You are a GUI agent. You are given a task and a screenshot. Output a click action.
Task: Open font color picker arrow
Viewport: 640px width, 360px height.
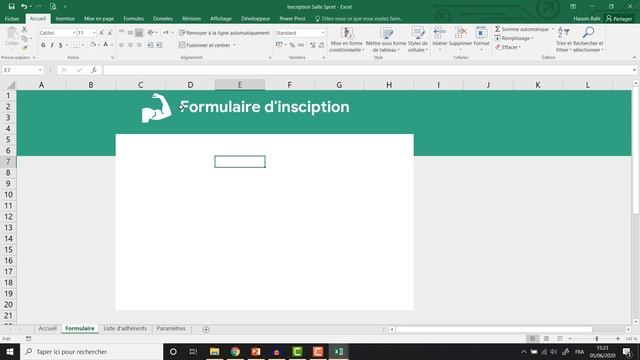pyautogui.click(x=112, y=45)
